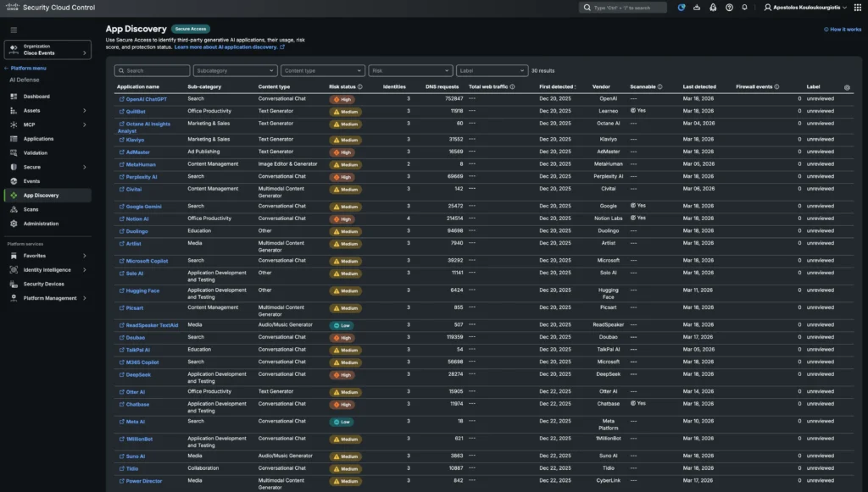Open the app launcher grid icon
The width and height of the screenshot is (868, 492).
856,8
